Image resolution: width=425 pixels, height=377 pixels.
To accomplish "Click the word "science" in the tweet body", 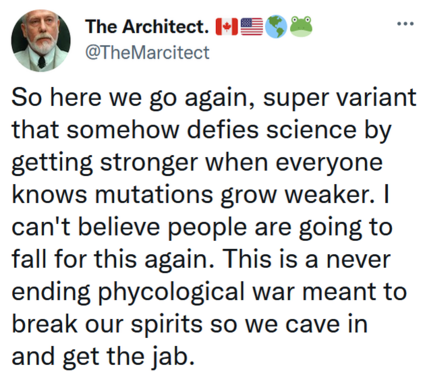I will (x=311, y=129).
